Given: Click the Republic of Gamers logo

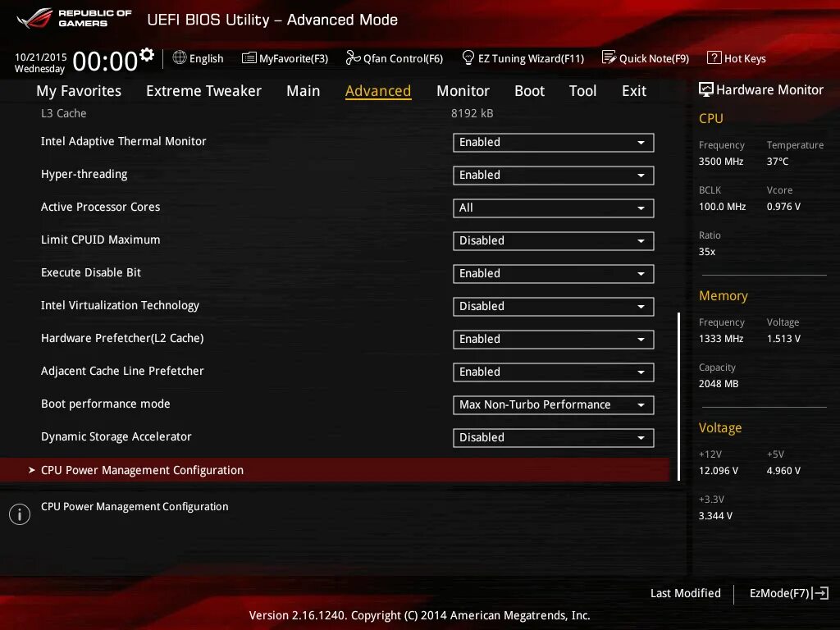Looking at the screenshot, I should 74,19.
